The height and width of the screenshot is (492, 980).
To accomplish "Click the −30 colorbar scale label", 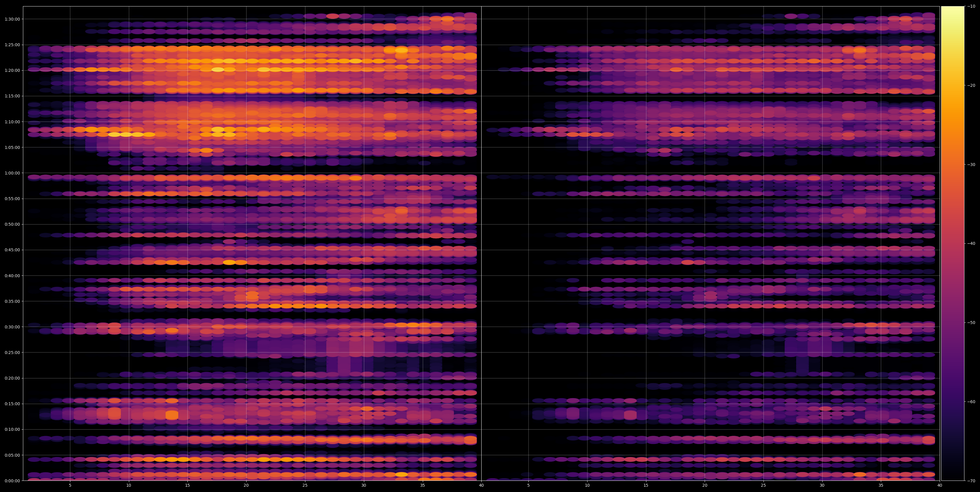I will click(x=971, y=164).
